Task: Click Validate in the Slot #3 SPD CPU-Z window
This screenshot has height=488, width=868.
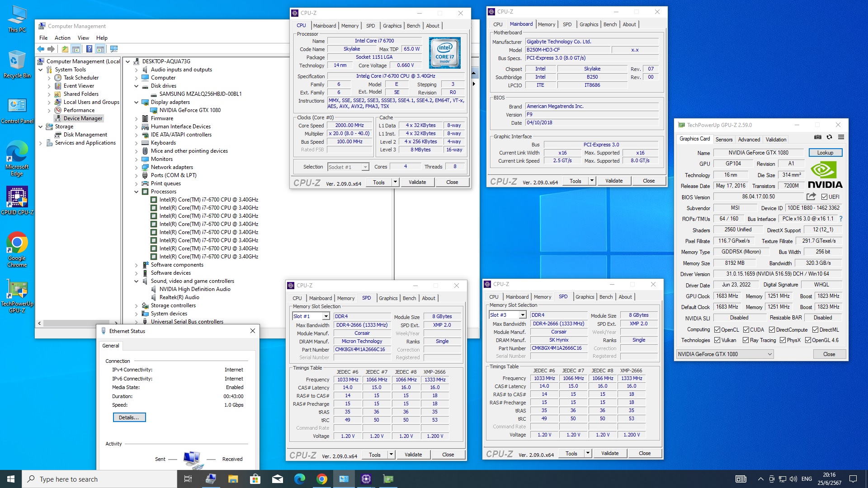Action: 609,453
